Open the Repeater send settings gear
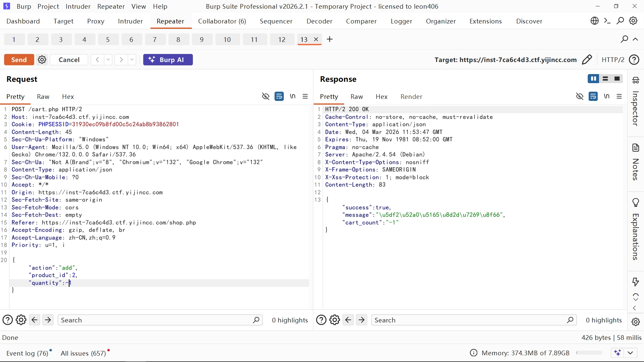Screen dimensions: 644x362 click(42, 60)
